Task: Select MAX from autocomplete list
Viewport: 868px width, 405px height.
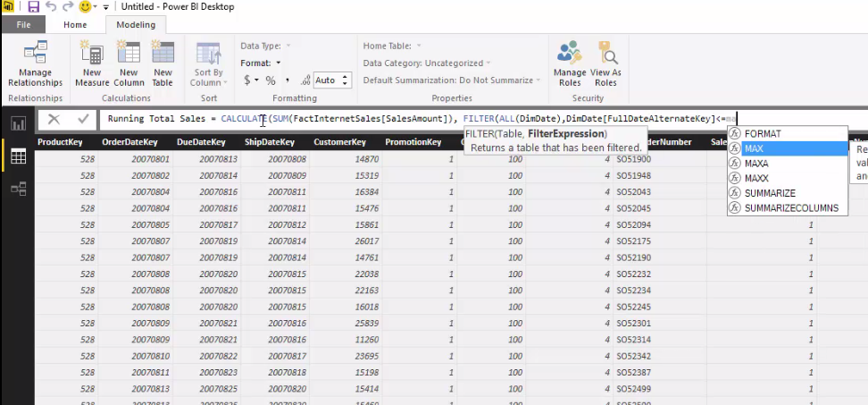Action: [x=787, y=148]
